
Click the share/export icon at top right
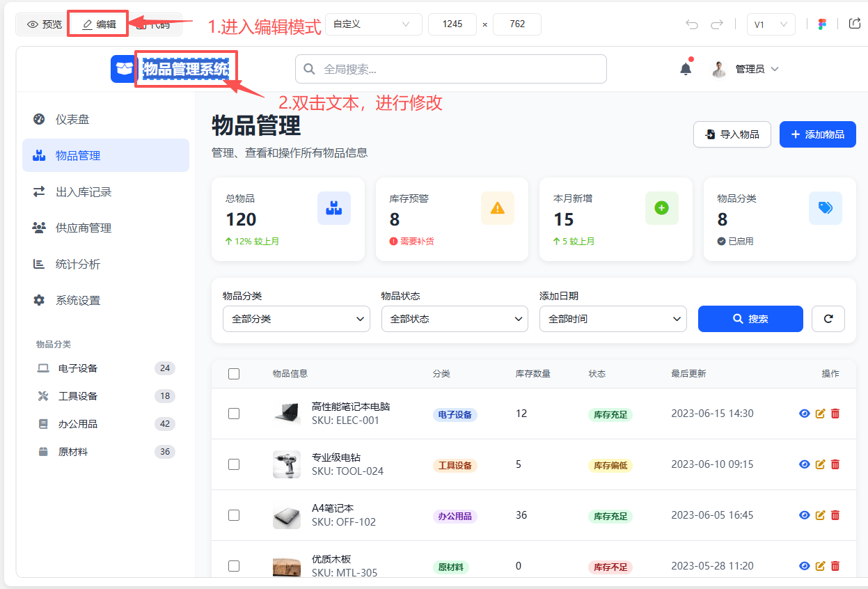[855, 24]
